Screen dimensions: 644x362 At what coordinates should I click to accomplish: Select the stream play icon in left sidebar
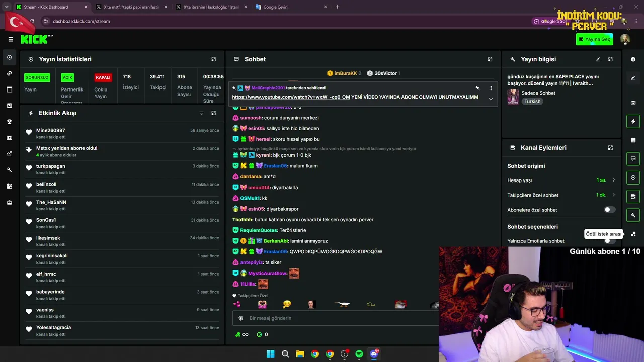(9, 57)
